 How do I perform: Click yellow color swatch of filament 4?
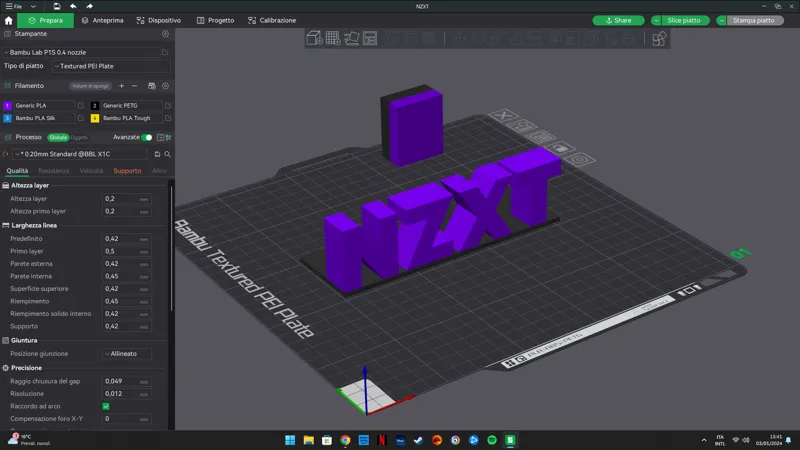[x=94, y=118]
